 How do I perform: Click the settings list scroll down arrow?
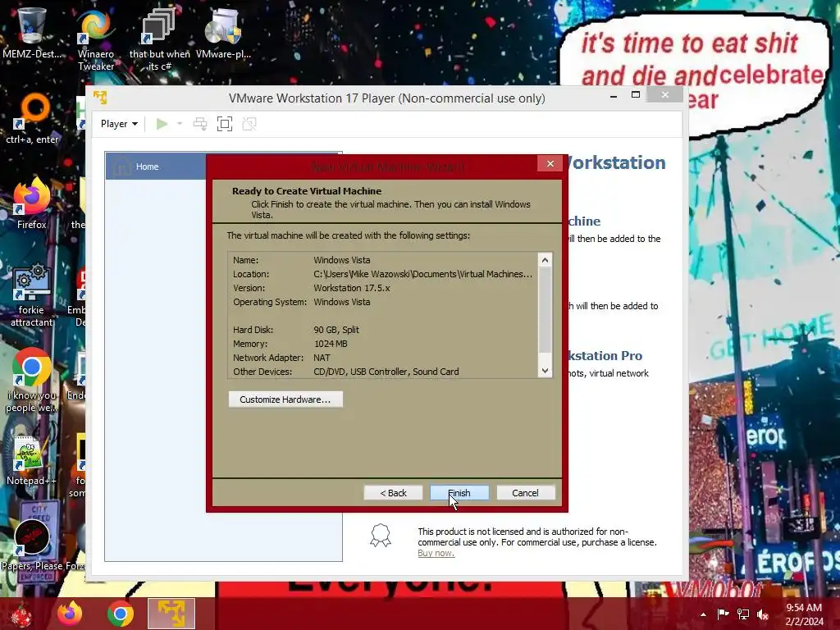545,371
